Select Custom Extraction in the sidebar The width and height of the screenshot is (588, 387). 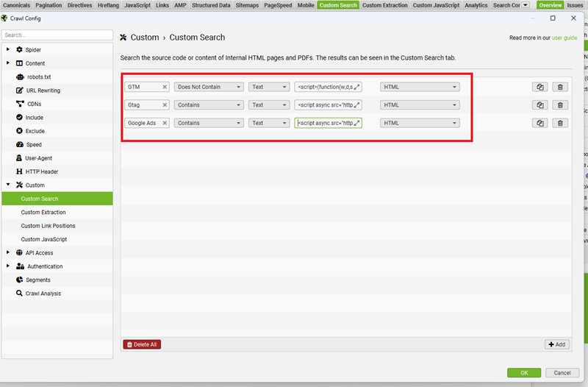(x=57, y=212)
